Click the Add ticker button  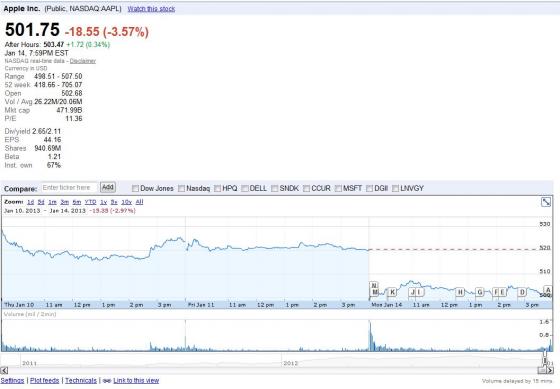click(108, 187)
